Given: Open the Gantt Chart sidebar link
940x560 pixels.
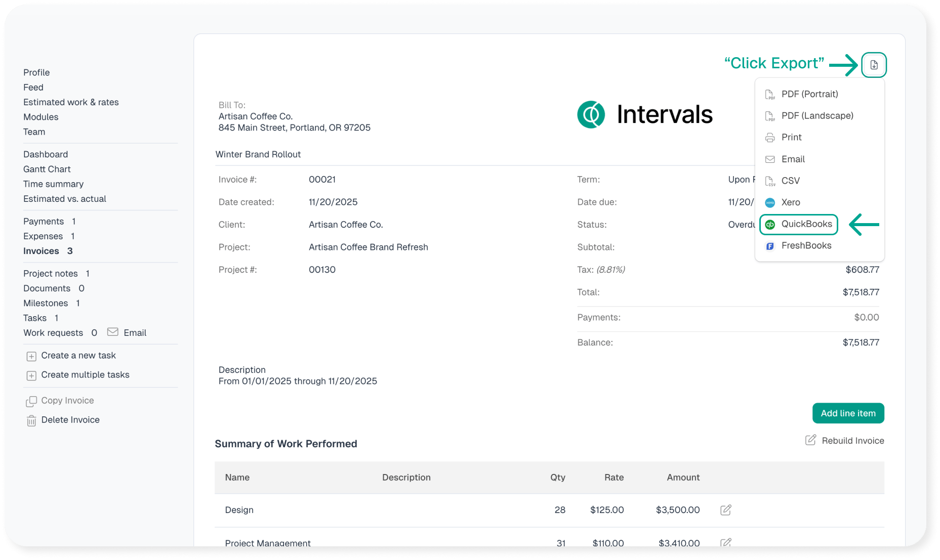Looking at the screenshot, I should (x=47, y=169).
